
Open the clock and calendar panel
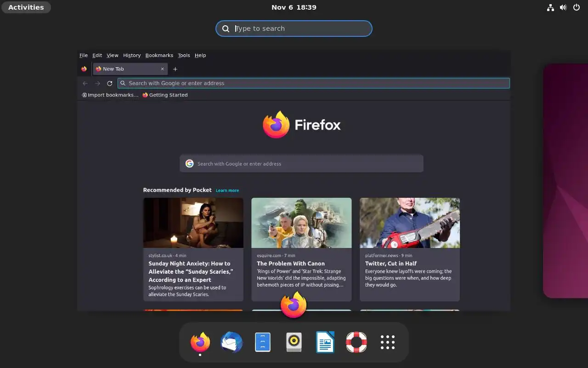pos(294,7)
